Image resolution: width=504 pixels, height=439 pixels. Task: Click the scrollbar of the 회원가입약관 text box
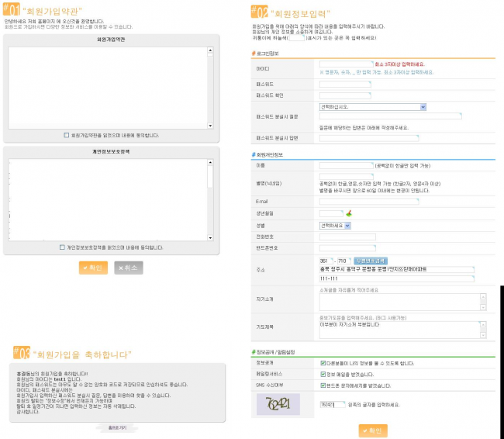tap(211, 85)
